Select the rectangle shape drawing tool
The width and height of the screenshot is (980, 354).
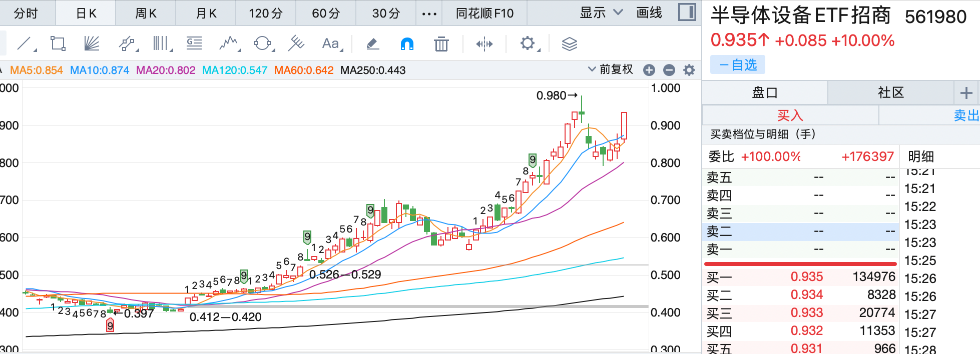tap(58, 44)
